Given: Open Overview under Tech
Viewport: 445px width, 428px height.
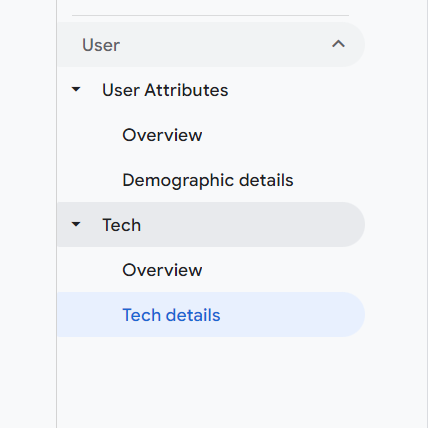Looking at the screenshot, I should click(162, 270).
